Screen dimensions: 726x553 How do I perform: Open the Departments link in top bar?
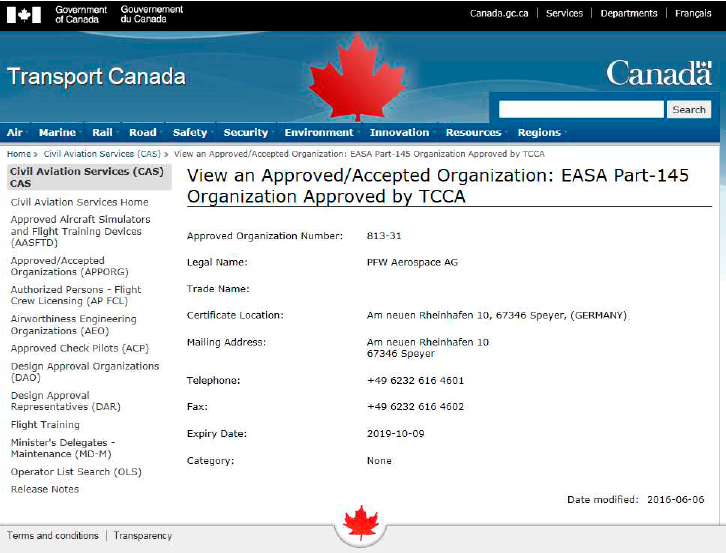click(629, 13)
